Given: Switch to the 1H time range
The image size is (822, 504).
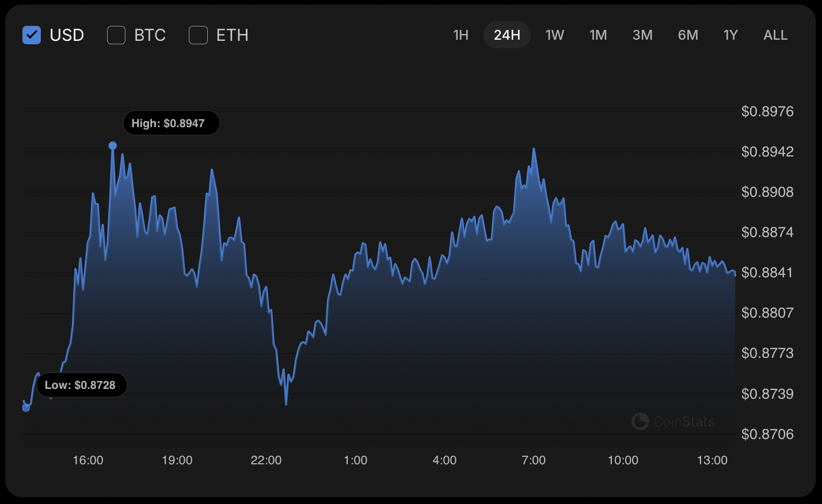Looking at the screenshot, I should coord(461,35).
